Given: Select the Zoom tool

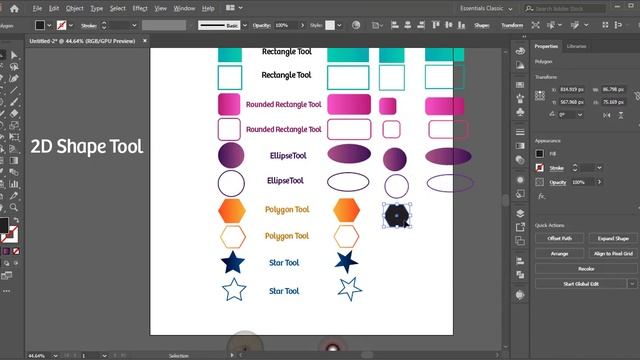Looking at the screenshot, I should [x=14, y=207].
